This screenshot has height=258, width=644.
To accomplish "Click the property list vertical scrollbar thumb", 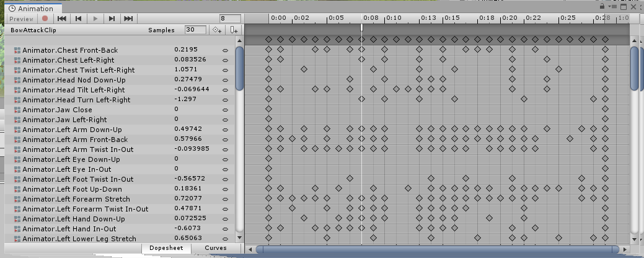I will (x=239, y=68).
